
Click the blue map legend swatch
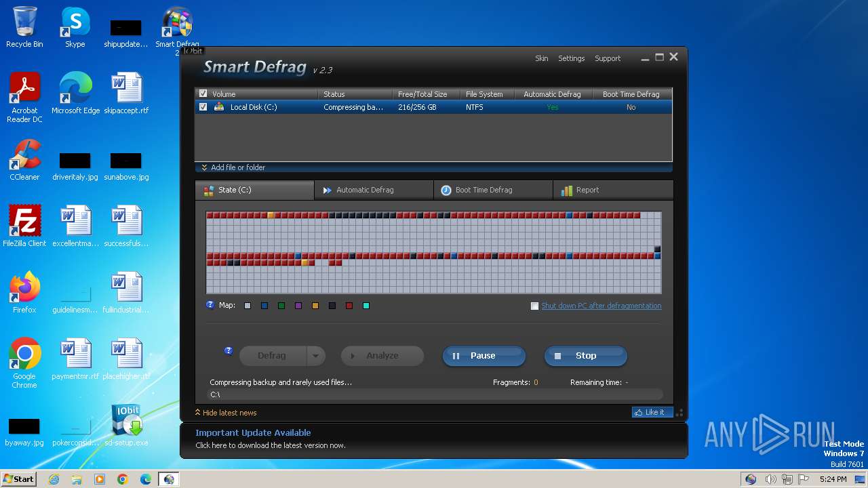pos(264,306)
